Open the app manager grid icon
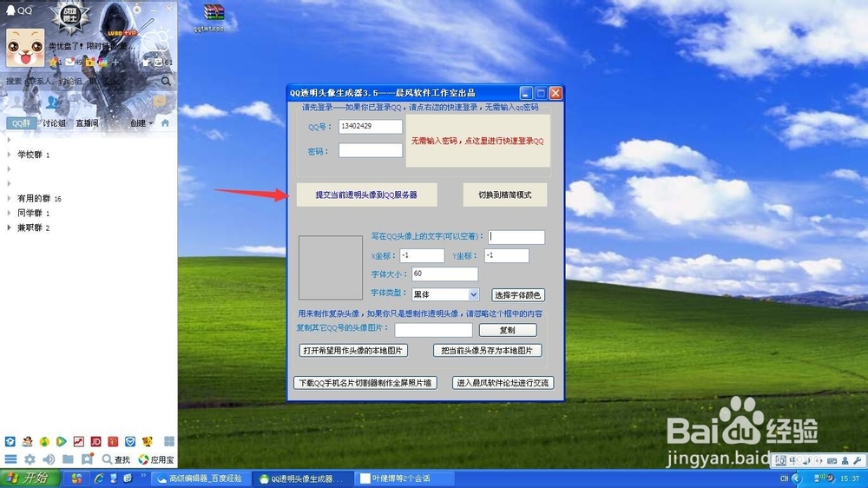The width and height of the screenshot is (868, 488). pos(169,441)
